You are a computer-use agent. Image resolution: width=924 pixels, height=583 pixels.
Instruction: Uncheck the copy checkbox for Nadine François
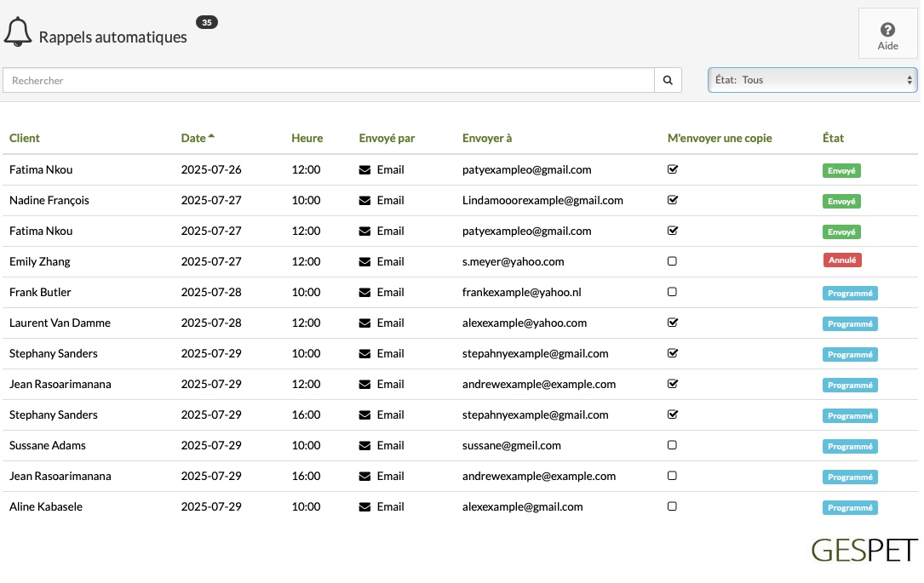coord(673,200)
